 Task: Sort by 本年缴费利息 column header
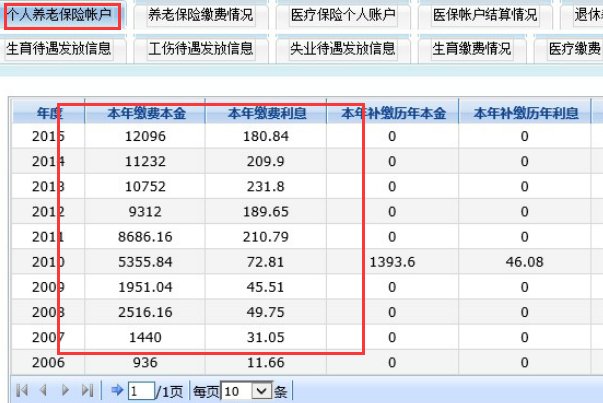(x=266, y=113)
